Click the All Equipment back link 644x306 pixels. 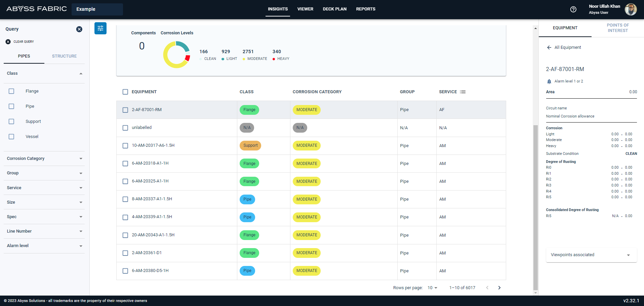pos(568,47)
